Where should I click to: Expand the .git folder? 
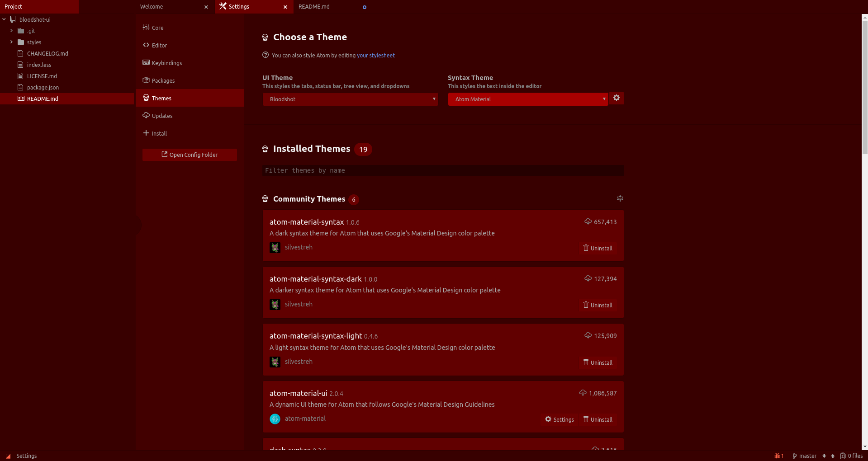(11, 31)
